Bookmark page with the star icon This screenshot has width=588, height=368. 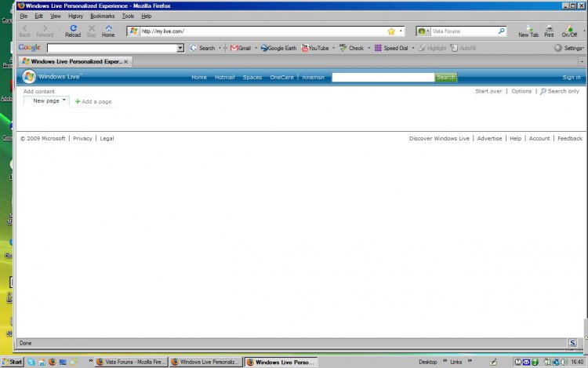pos(391,31)
